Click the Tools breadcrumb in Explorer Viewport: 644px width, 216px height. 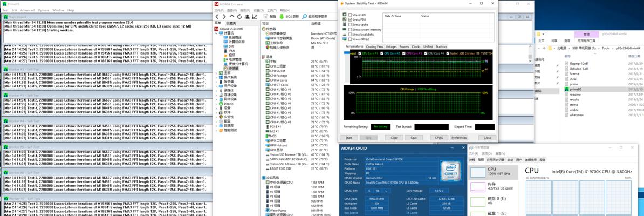(606, 48)
